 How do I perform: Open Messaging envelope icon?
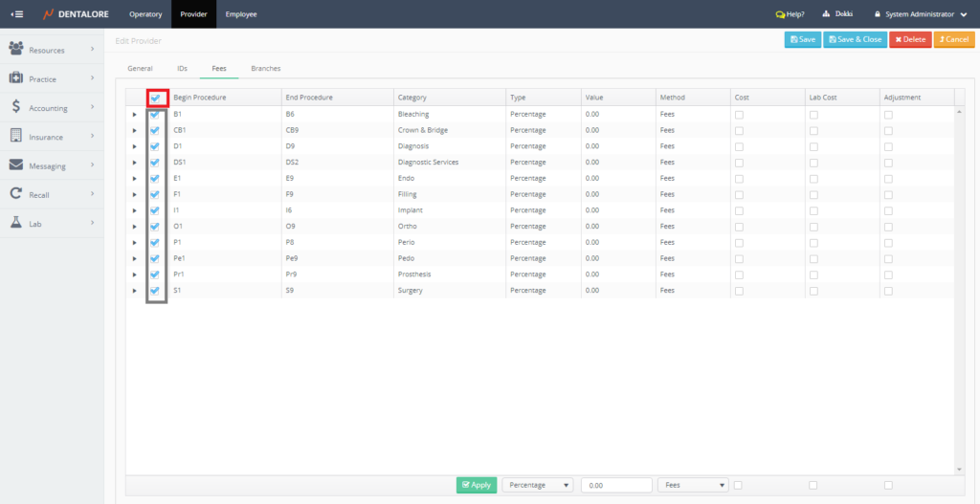click(16, 165)
